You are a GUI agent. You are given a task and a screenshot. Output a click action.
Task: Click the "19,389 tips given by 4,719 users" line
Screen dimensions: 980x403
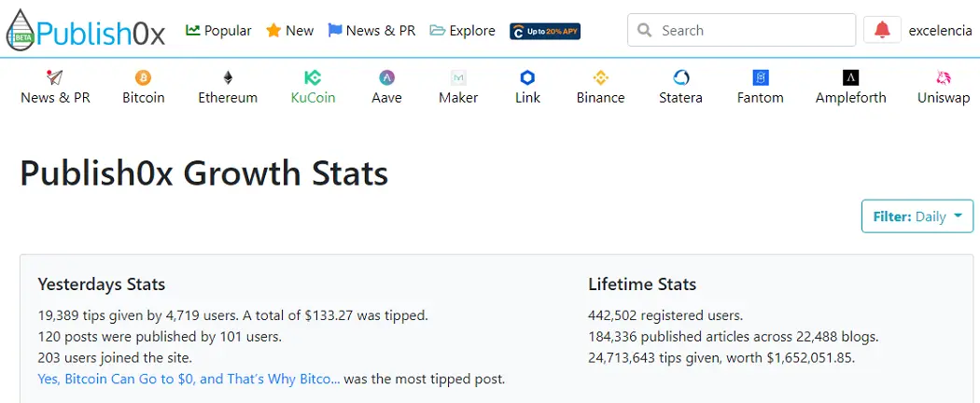click(233, 315)
